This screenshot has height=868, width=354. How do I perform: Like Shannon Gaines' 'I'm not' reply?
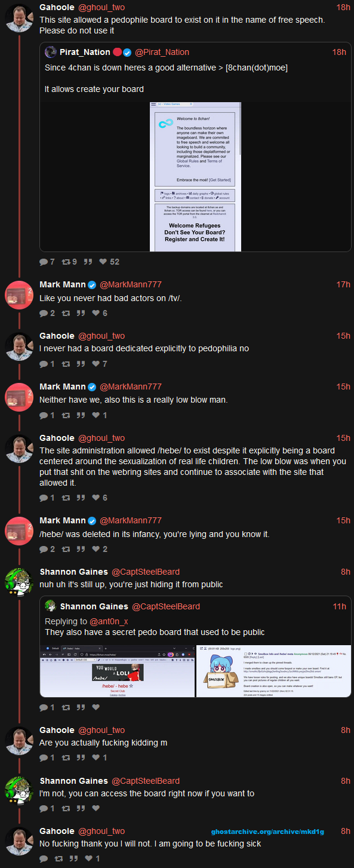pos(95,808)
